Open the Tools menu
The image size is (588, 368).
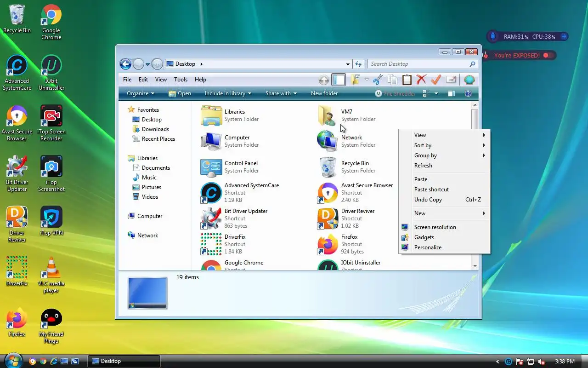coord(181,80)
